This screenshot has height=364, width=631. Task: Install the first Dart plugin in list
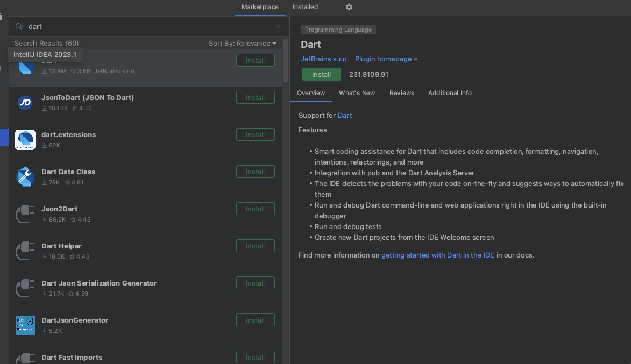(x=255, y=60)
